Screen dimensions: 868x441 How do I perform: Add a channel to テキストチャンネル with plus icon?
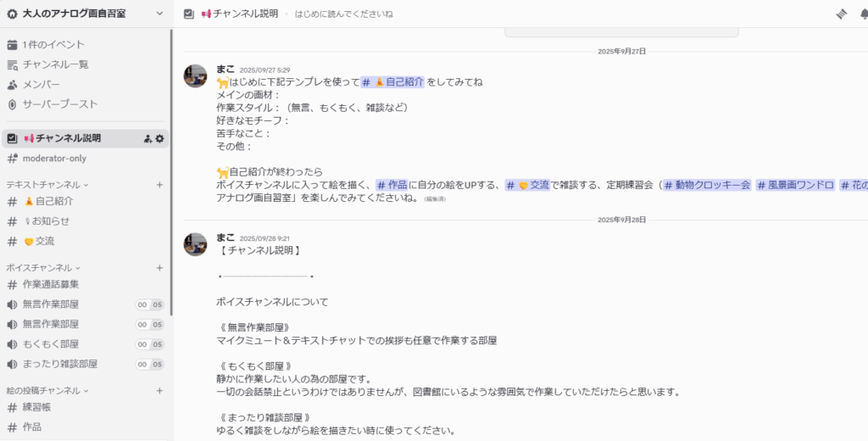coord(159,184)
